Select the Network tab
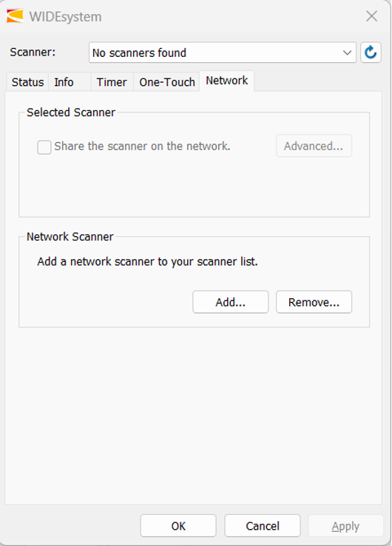The image size is (392, 546). tap(226, 81)
